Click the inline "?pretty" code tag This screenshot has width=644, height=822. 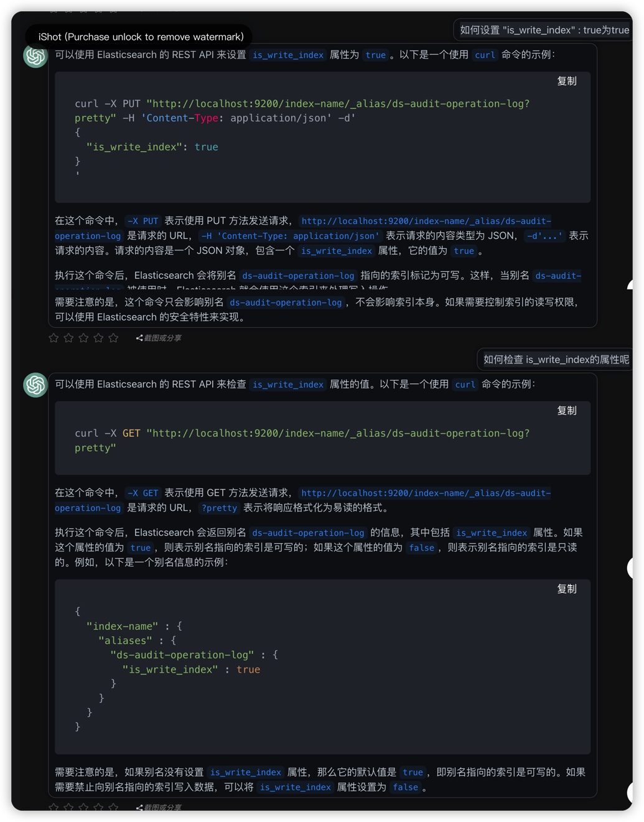pos(219,508)
